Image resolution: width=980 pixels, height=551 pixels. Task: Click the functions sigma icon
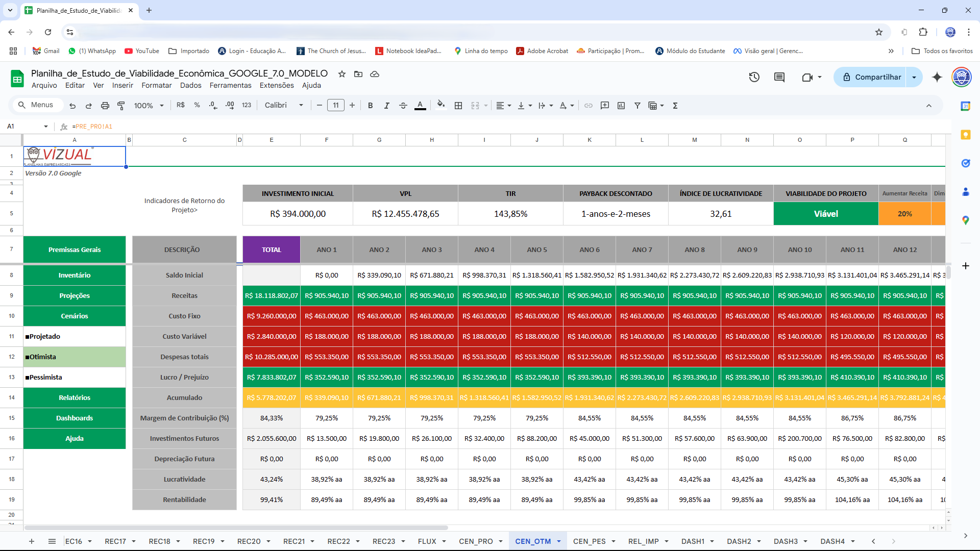[x=675, y=106]
